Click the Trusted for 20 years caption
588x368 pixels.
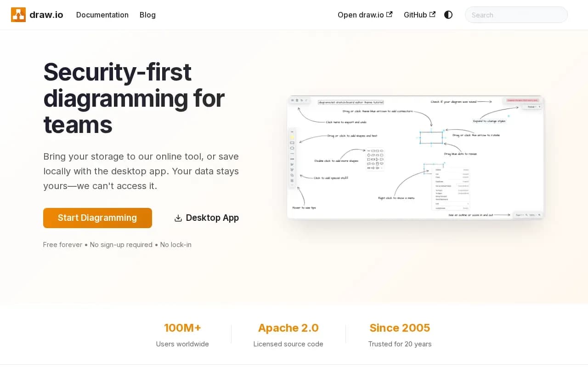click(400, 344)
